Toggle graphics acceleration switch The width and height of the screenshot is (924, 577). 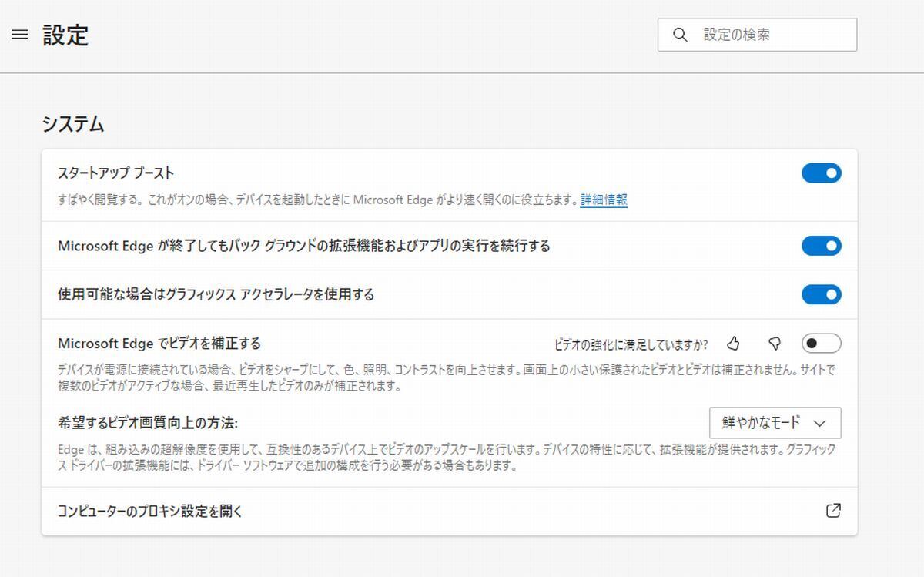coord(821,294)
